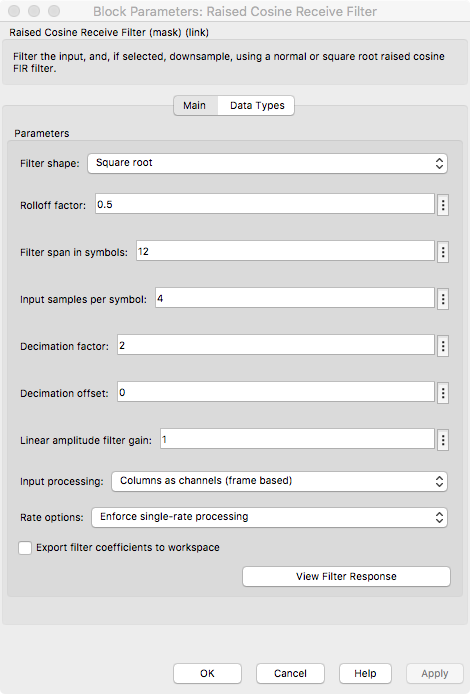
Task: Open the Filter span options menu icon
Action: point(443,252)
